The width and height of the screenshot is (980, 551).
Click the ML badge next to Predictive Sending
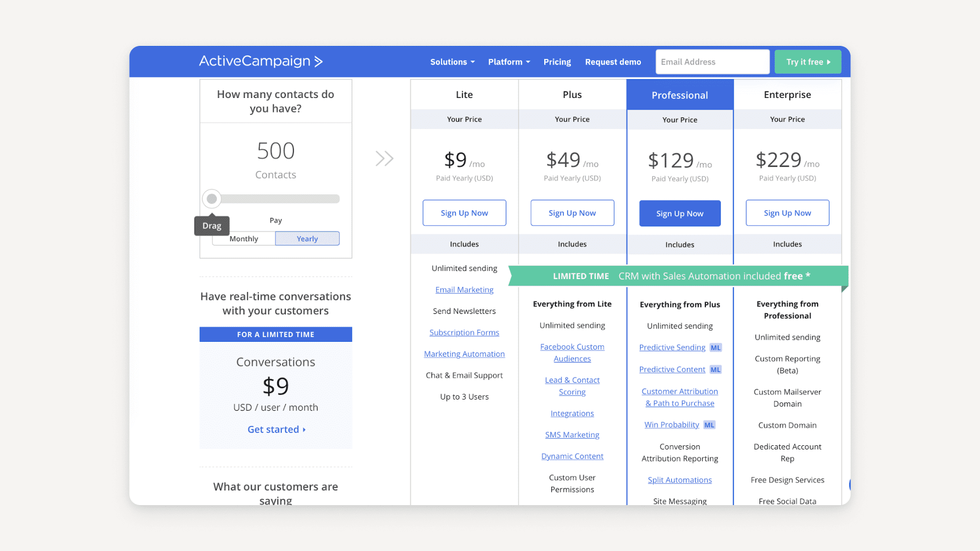715,347
